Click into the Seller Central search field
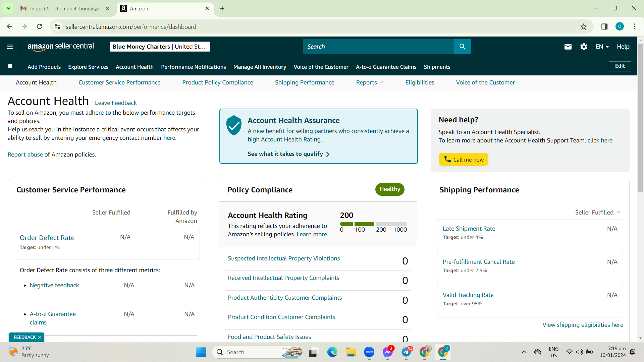 379,47
